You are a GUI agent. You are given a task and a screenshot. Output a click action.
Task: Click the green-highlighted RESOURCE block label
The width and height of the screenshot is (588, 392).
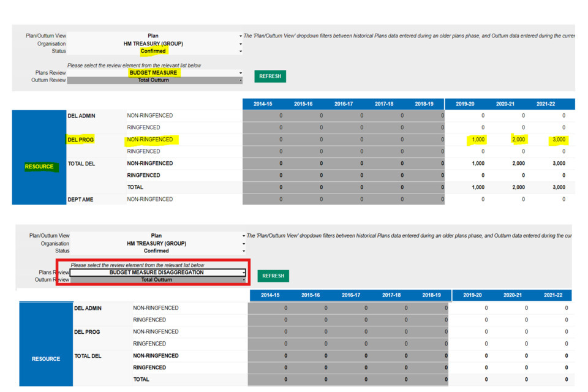(x=39, y=167)
